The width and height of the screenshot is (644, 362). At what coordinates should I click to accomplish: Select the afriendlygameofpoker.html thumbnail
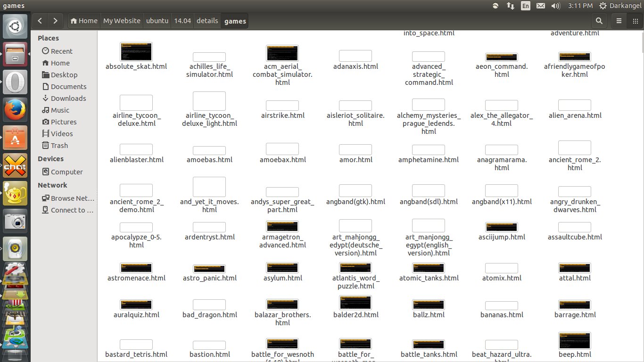tap(575, 57)
